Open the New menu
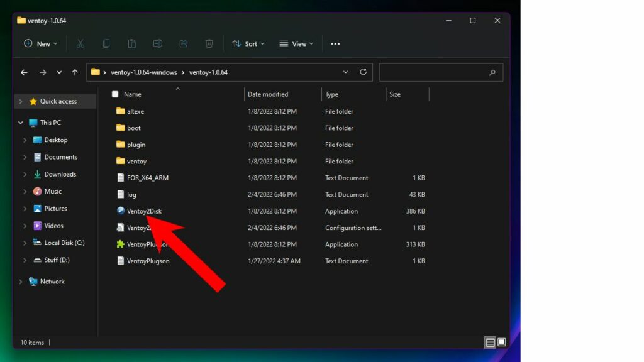Viewport: 644px width, 362px height. click(x=40, y=43)
